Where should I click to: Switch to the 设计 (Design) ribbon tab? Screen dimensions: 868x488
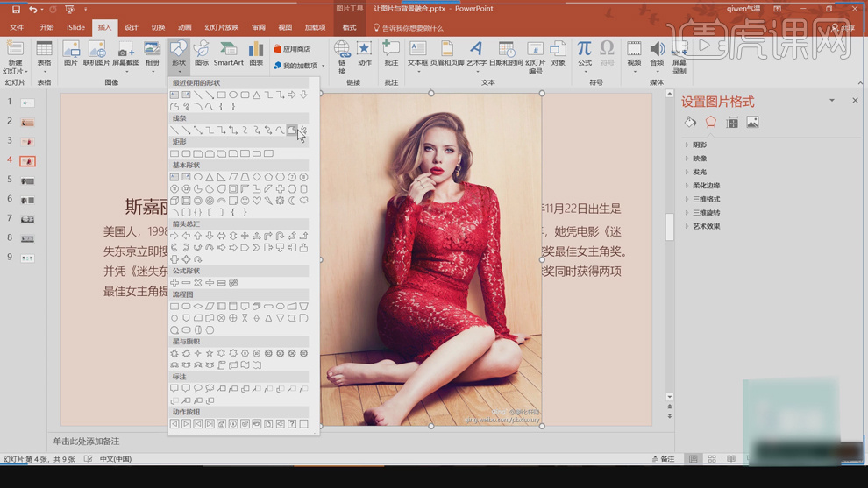coord(132,27)
